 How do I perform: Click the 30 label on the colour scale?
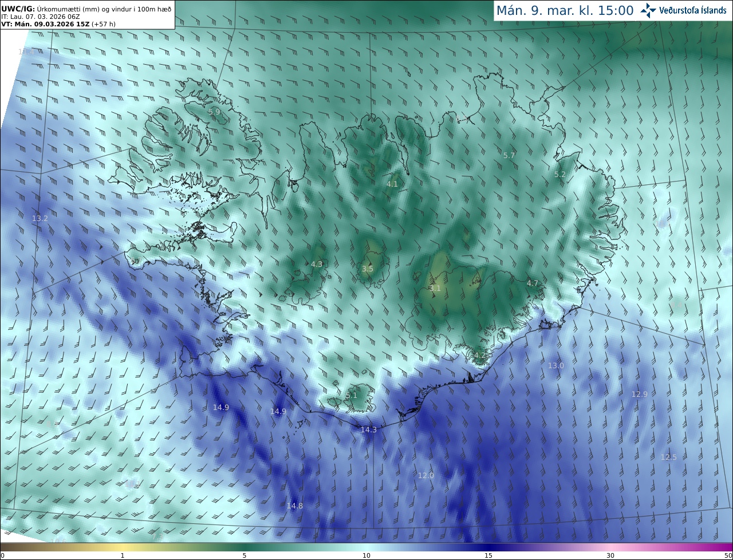(x=610, y=556)
